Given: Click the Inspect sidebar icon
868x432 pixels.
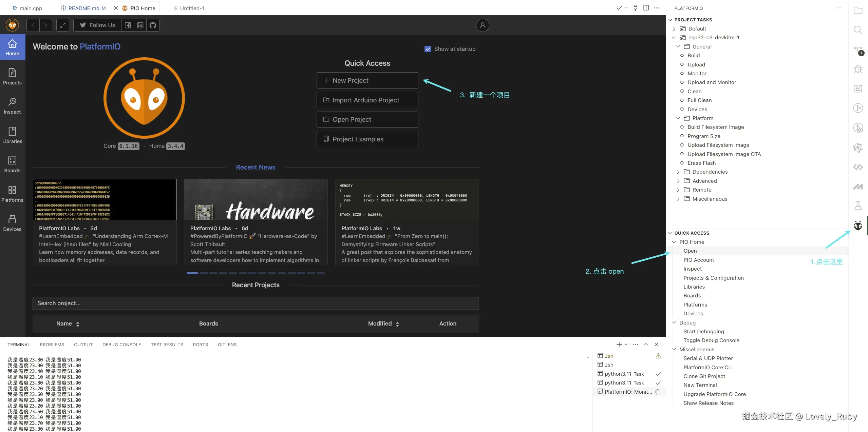Looking at the screenshot, I should (x=12, y=106).
